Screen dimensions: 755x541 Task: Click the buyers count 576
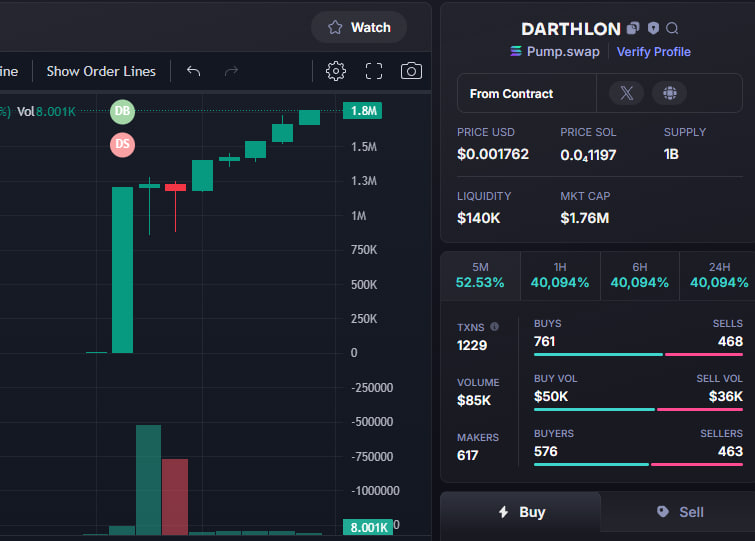pos(546,451)
